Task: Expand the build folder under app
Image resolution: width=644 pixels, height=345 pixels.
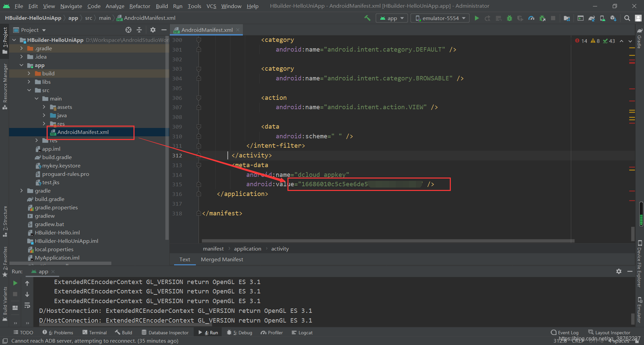Action: pos(29,73)
